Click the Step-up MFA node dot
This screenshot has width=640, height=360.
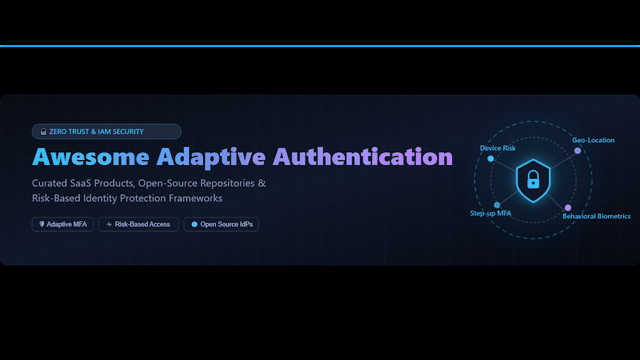pyautogui.click(x=497, y=205)
